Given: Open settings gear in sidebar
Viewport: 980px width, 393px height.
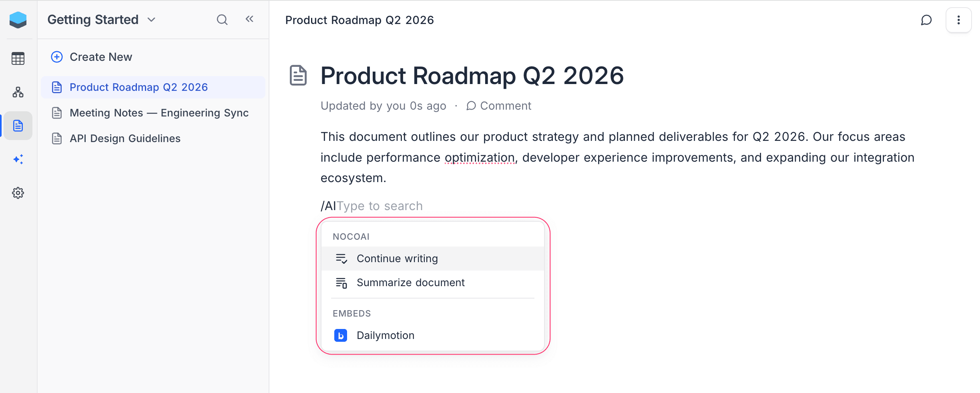Looking at the screenshot, I should click(x=18, y=193).
